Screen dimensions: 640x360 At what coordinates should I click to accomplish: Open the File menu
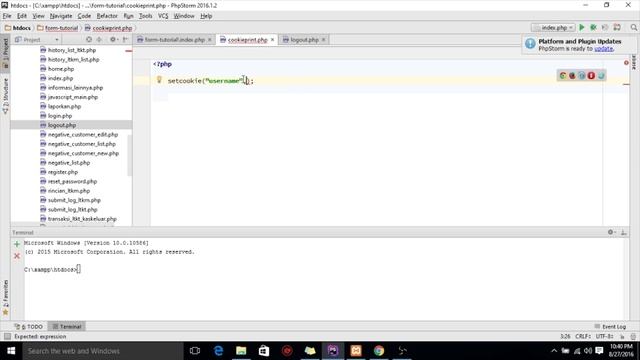[7, 16]
